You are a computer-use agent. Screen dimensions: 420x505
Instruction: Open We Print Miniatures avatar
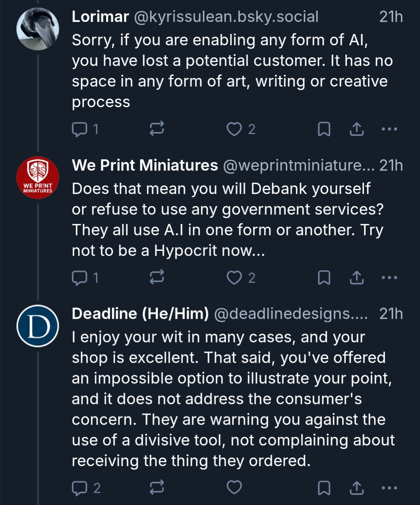point(38,178)
